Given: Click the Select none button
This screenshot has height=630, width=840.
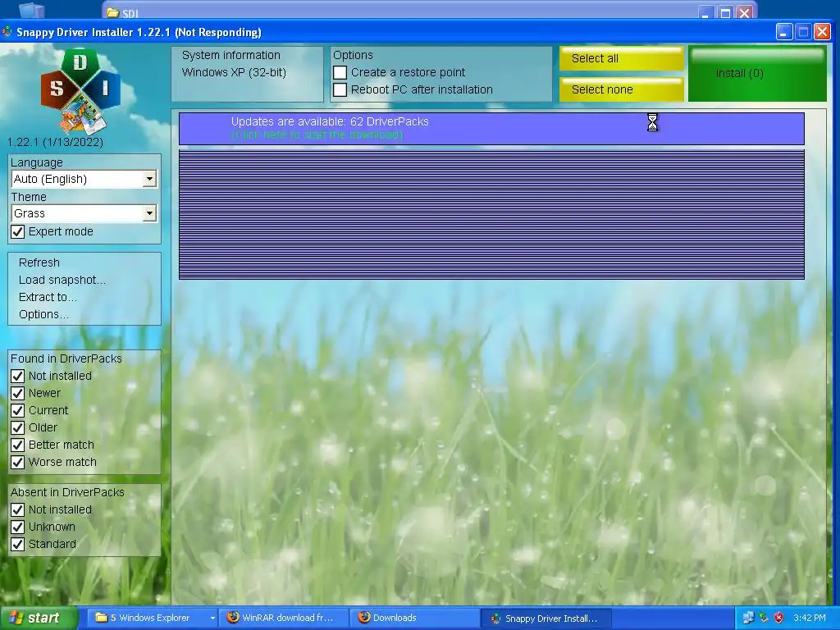Looking at the screenshot, I should click(x=622, y=89).
